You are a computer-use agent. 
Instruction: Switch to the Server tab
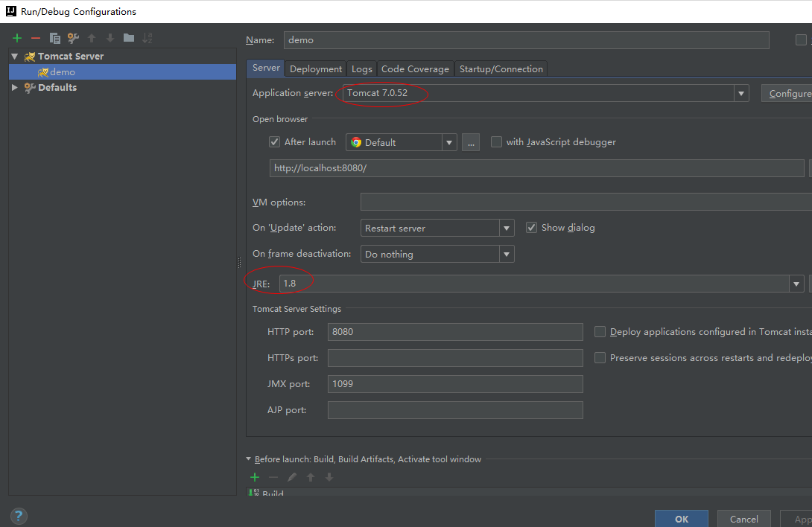tap(266, 68)
